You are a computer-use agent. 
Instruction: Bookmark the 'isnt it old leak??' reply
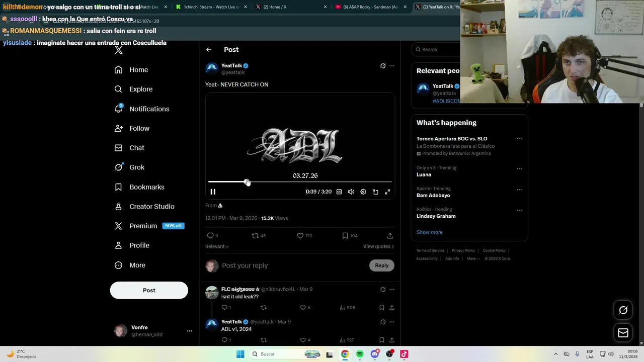382,308
